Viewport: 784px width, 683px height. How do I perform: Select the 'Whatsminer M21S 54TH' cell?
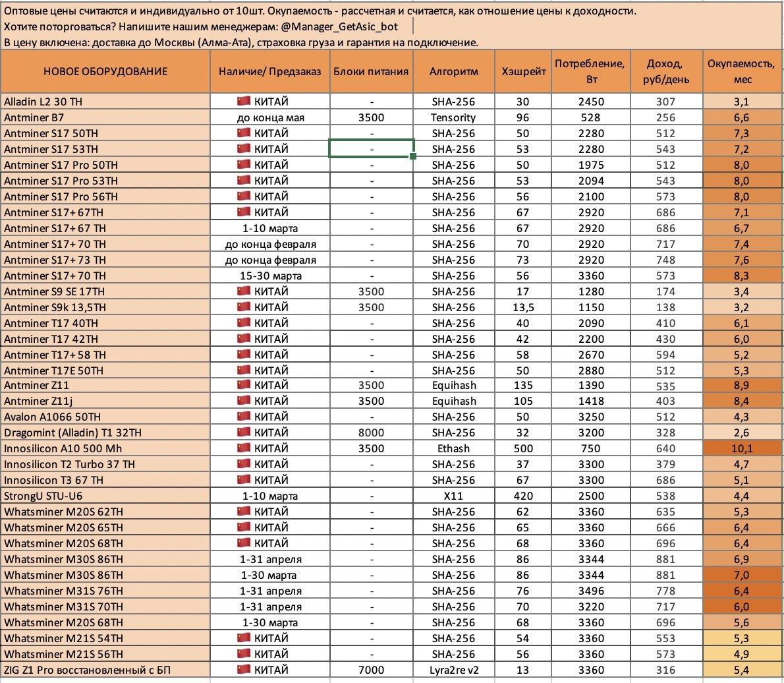(105, 638)
